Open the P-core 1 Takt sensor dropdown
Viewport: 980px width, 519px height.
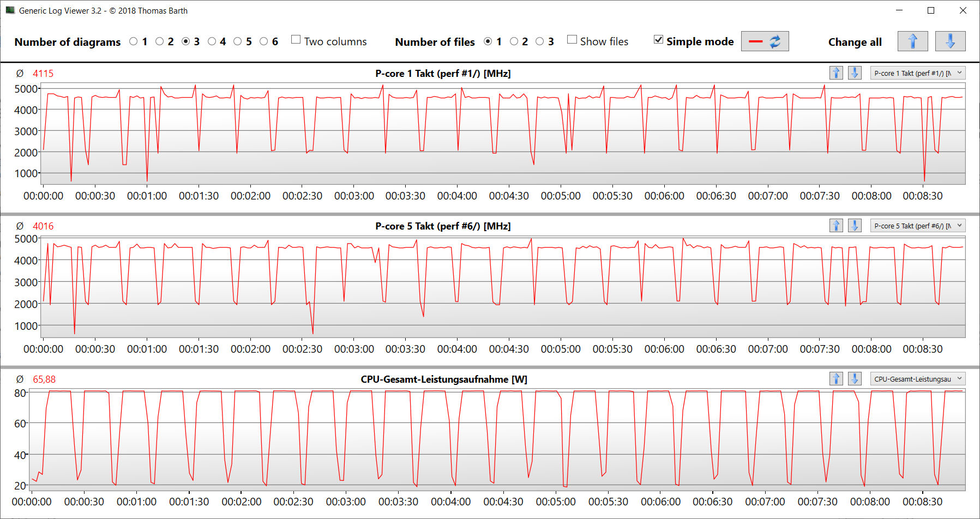917,73
